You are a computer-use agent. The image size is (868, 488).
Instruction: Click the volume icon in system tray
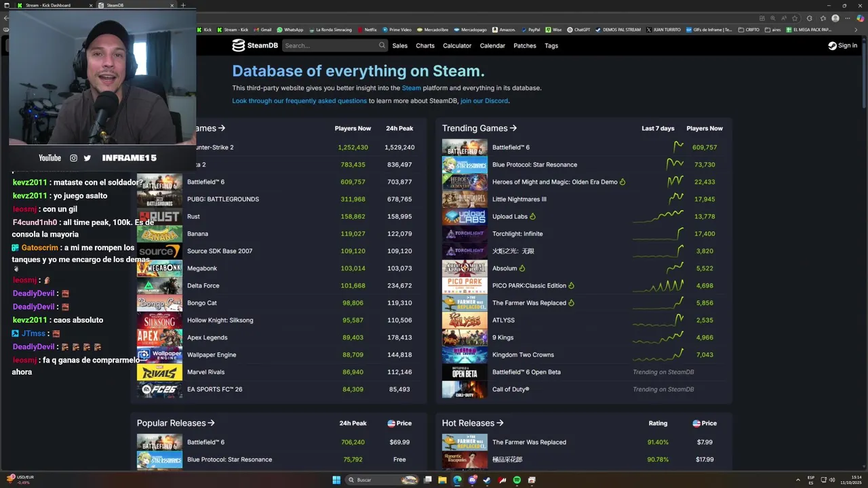833,480
